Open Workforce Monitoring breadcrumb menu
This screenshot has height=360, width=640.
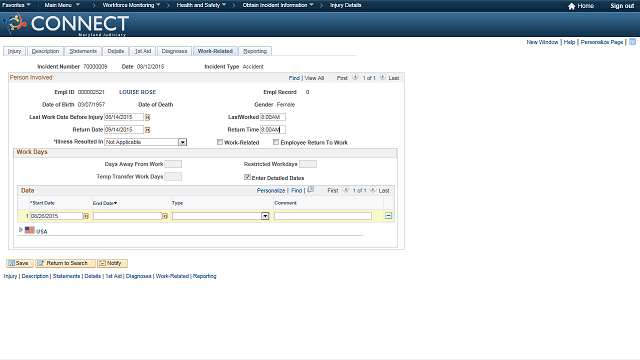(131, 5)
